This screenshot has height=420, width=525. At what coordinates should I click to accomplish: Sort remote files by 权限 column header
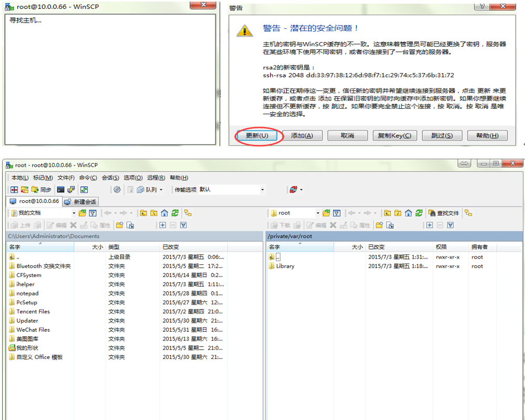450,247
